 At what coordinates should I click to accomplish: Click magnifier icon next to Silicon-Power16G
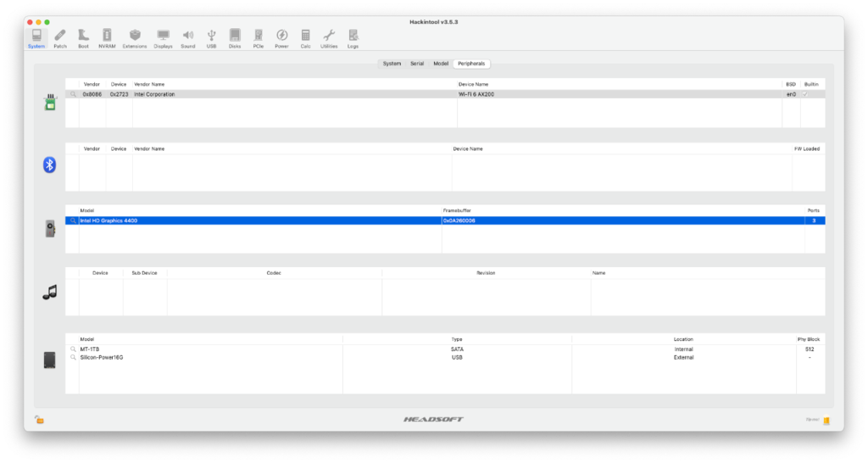(x=73, y=358)
